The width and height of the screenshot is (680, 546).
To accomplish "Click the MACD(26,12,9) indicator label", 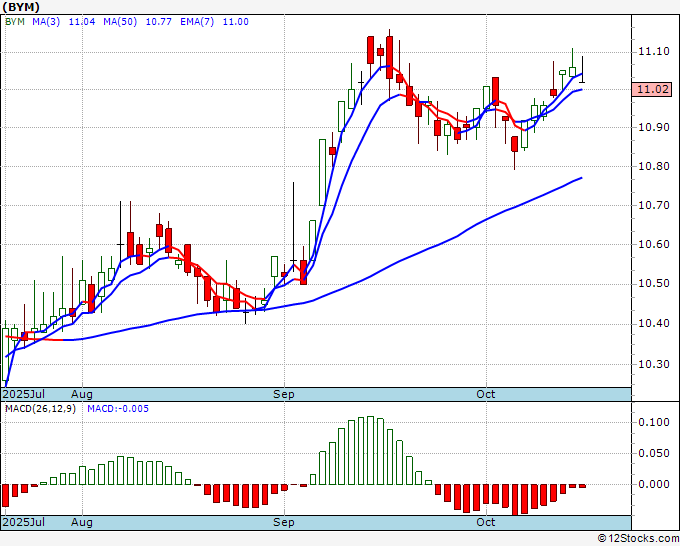I will pos(40,409).
